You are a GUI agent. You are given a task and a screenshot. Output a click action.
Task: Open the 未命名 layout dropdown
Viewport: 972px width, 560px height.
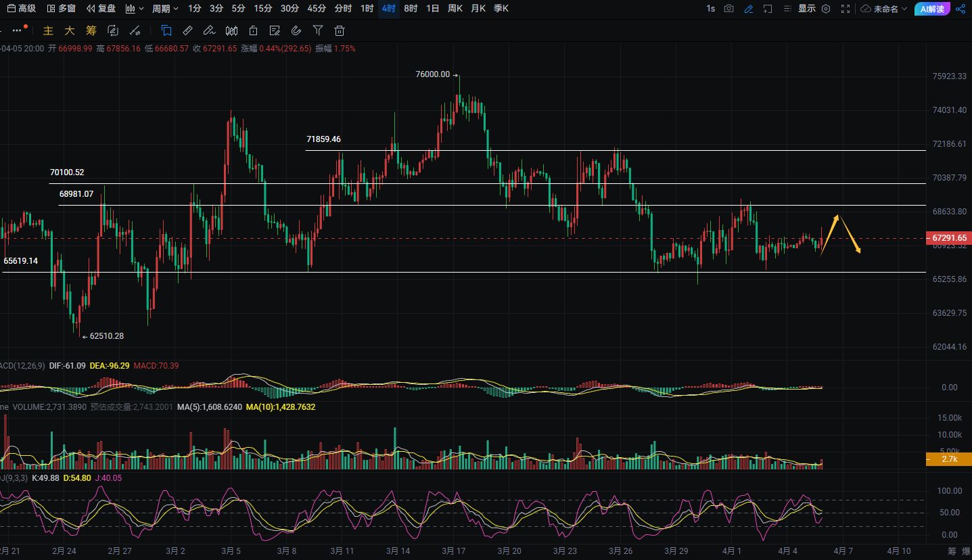pyautogui.click(x=885, y=9)
